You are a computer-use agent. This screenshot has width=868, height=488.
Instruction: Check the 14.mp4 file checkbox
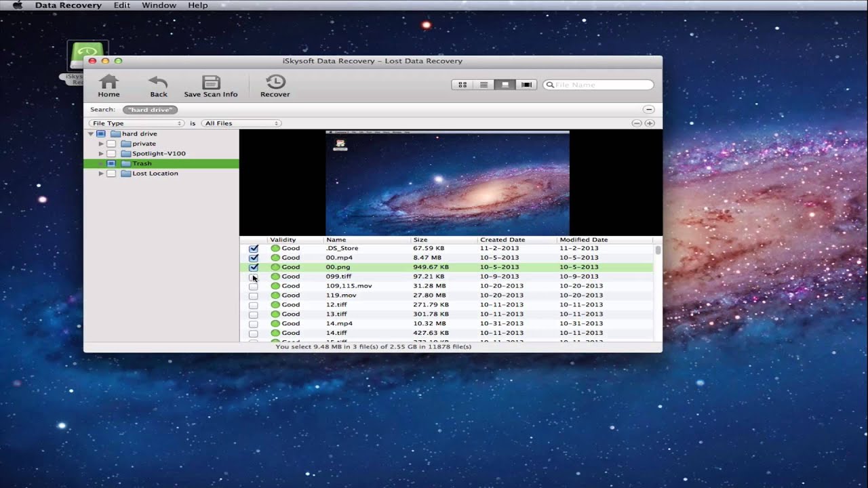[x=254, y=325]
